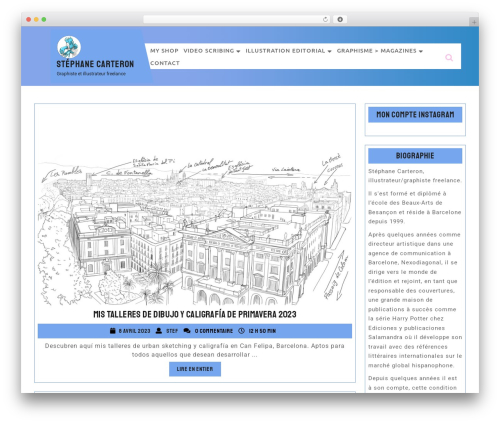The image size is (500, 423).
Task: Click the pink search magnifier icon
Action: pos(449,58)
